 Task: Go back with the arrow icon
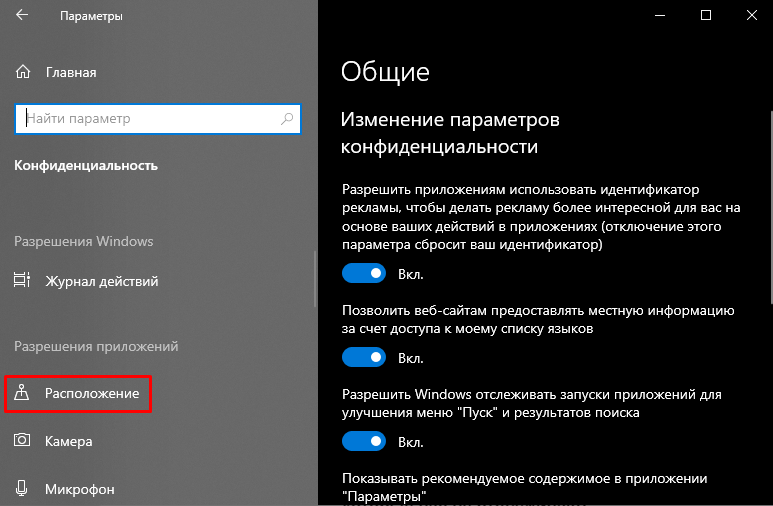click(22, 15)
